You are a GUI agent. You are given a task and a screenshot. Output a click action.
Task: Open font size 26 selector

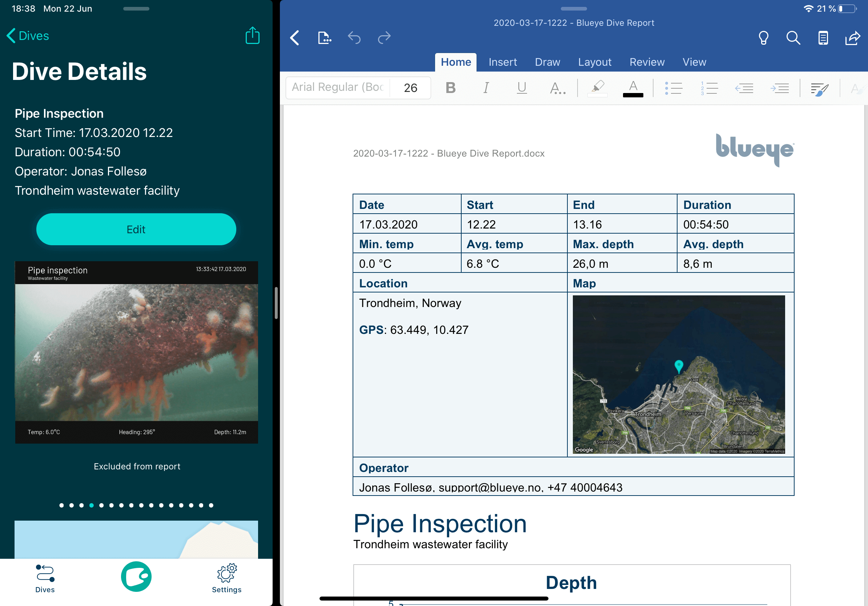[410, 88]
